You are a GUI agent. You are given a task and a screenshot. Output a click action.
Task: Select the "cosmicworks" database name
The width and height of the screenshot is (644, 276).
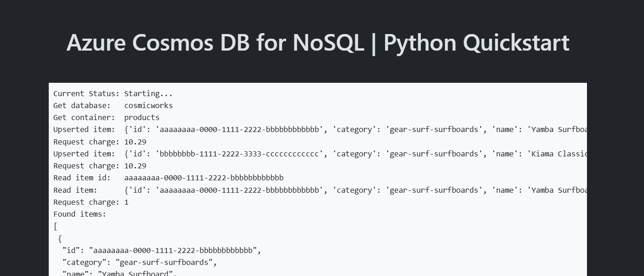click(x=148, y=105)
